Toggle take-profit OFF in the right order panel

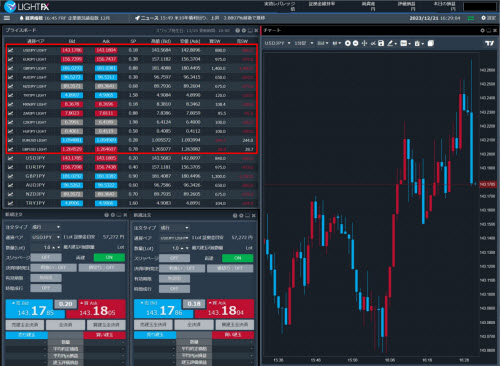point(182,268)
